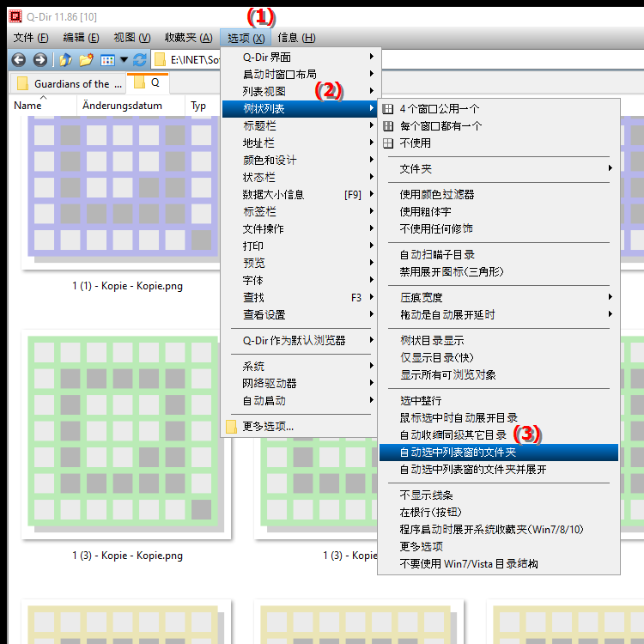Screen dimensions: 644x644
Task: Click the view mode grid icon
Action: (107, 60)
